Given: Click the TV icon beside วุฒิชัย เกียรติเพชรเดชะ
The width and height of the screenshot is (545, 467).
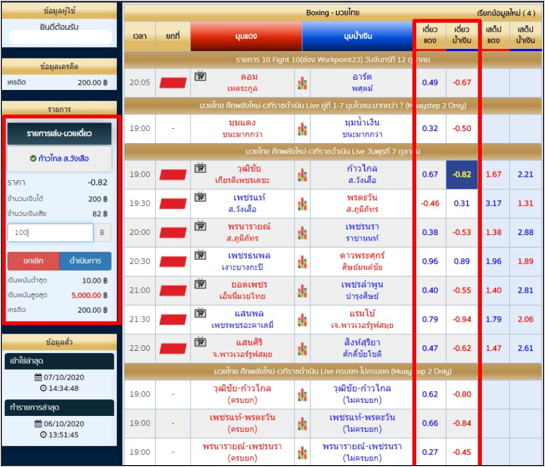Looking at the screenshot, I should pos(200,169).
